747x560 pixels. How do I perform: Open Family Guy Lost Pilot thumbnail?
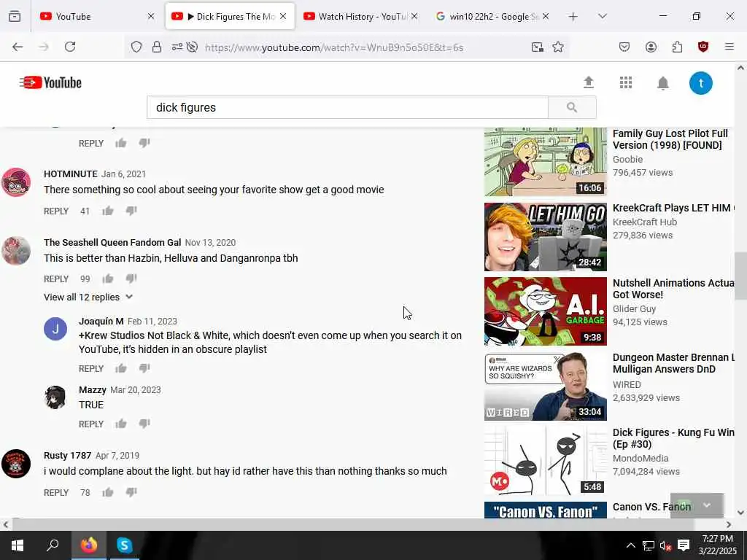(x=546, y=162)
